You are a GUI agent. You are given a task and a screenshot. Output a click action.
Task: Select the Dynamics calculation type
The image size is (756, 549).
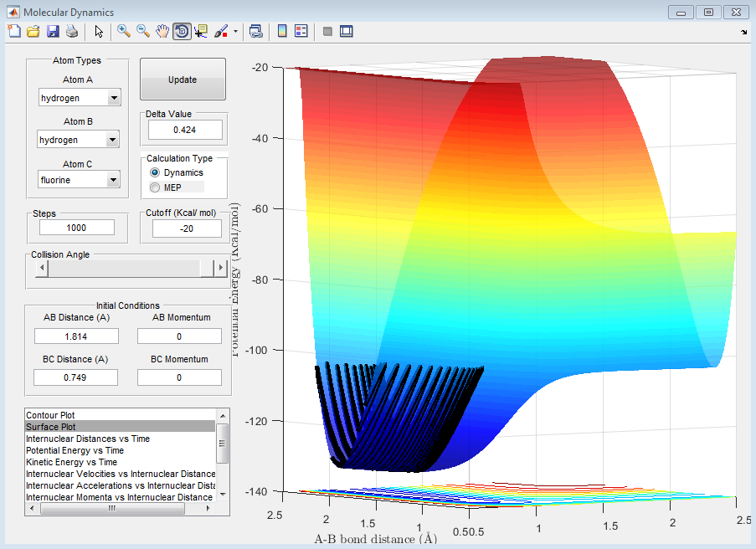coord(155,172)
